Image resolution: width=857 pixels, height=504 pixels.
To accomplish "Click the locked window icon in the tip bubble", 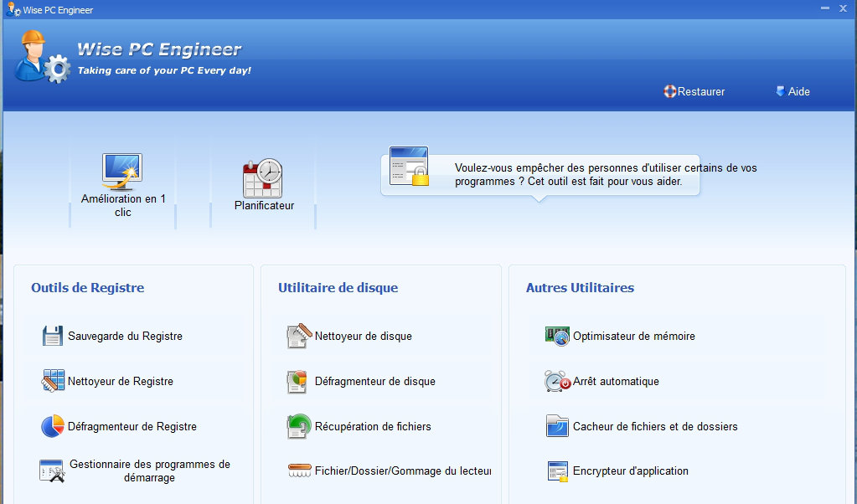I will point(409,166).
